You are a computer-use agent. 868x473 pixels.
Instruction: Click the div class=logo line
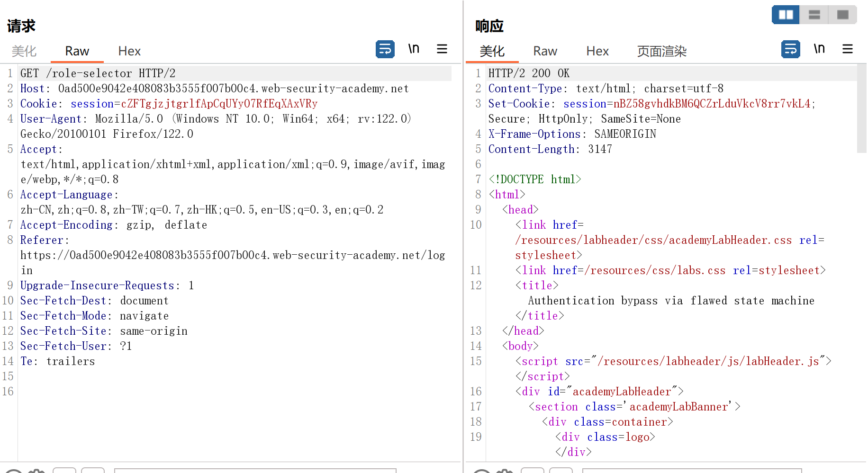pyautogui.click(x=605, y=437)
